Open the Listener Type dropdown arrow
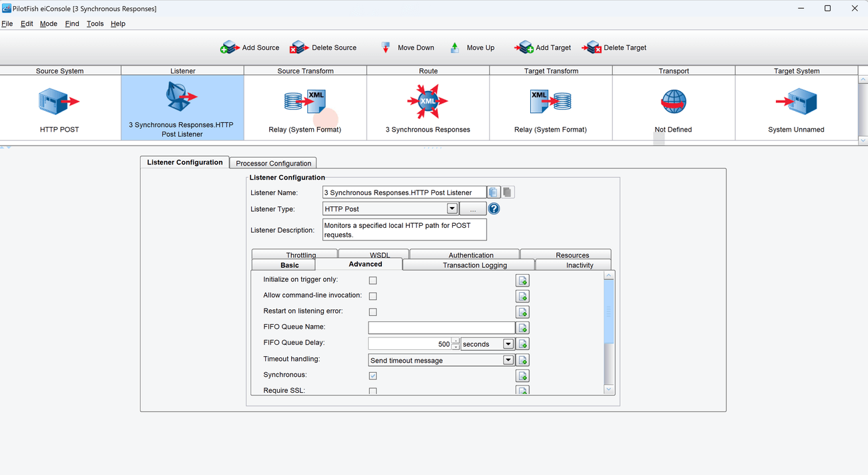 452,209
